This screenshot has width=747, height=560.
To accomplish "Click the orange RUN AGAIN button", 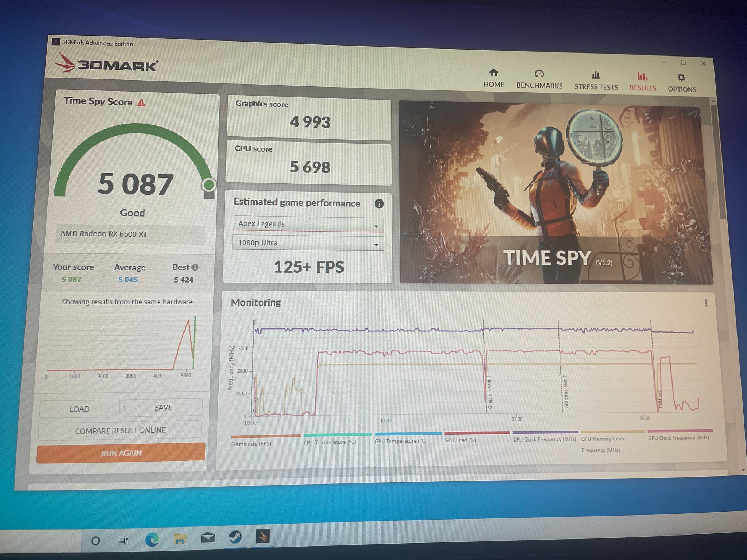I will (x=121, y=453).
